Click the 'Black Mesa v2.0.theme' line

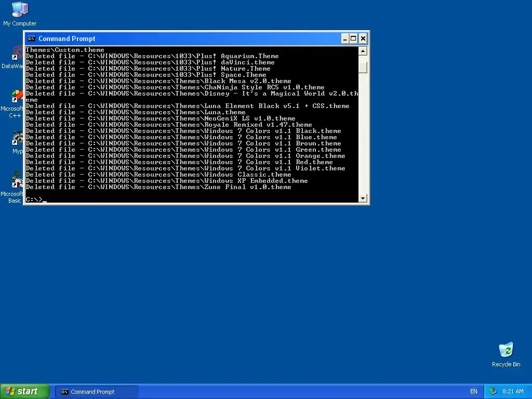(158, 81)
